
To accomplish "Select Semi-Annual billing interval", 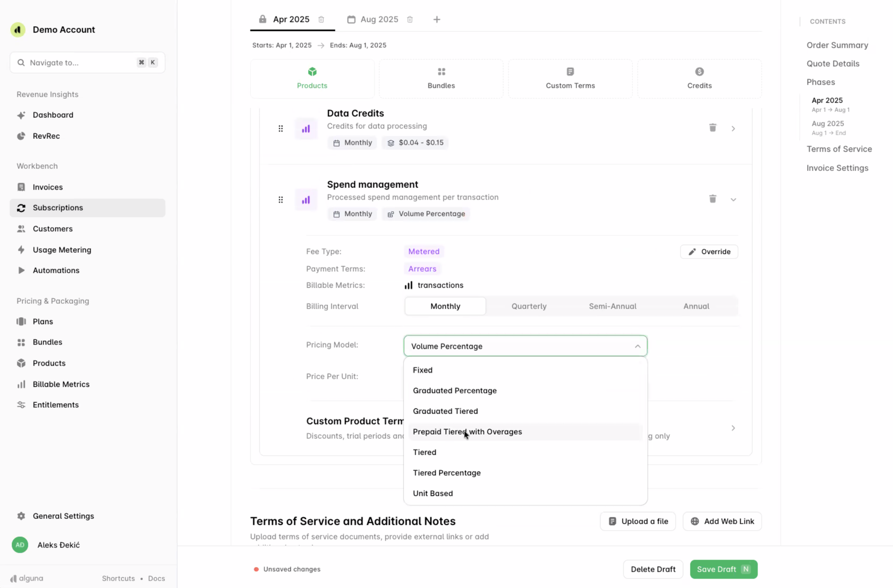I will click(x=612, y=306).
